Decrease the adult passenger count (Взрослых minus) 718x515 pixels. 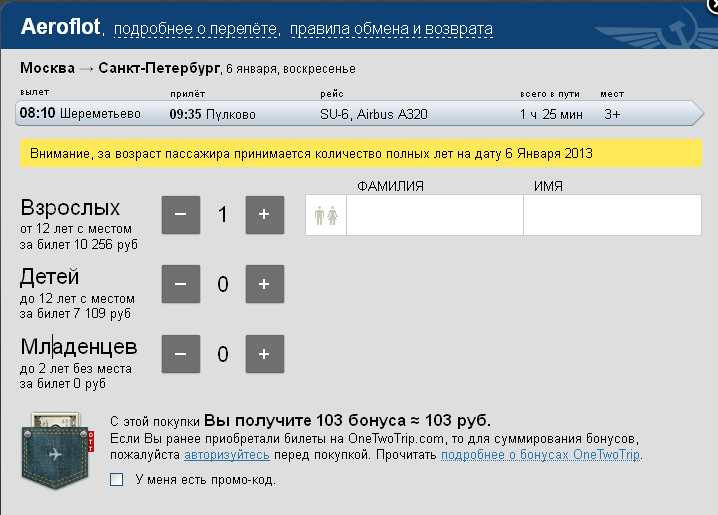point(181,215)
